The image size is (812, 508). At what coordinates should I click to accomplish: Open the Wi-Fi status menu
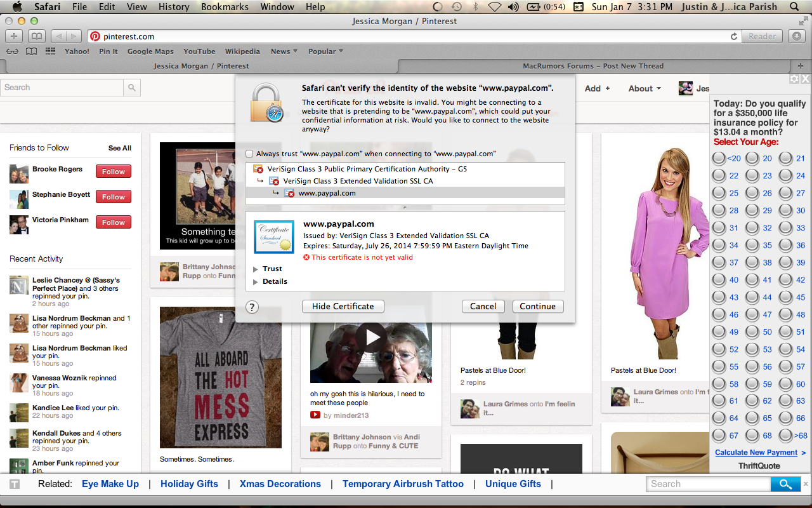(494, 7)
